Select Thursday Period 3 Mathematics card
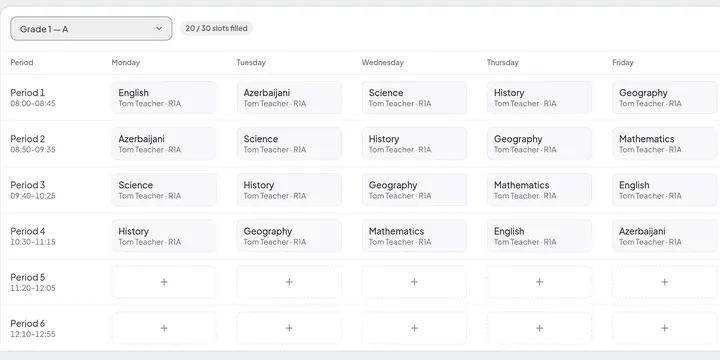Screen dimensions: 720x360 point(540,190)
